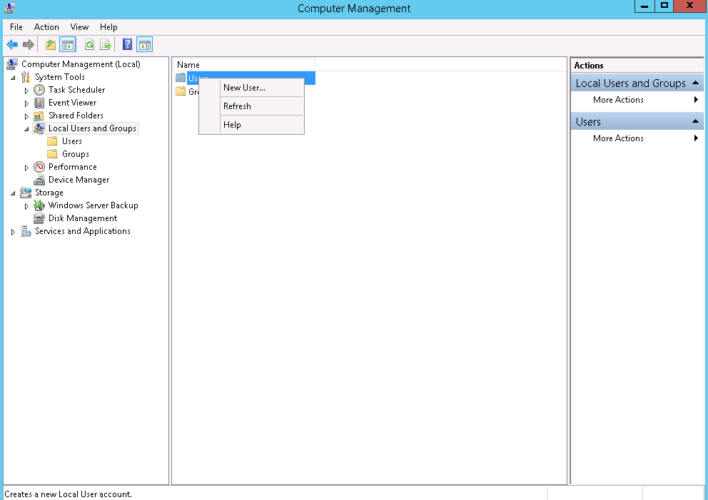This screenshot has width=708, height=500.
Task: Click More Actions under the Users section
Action: click(x=618, y=138)
